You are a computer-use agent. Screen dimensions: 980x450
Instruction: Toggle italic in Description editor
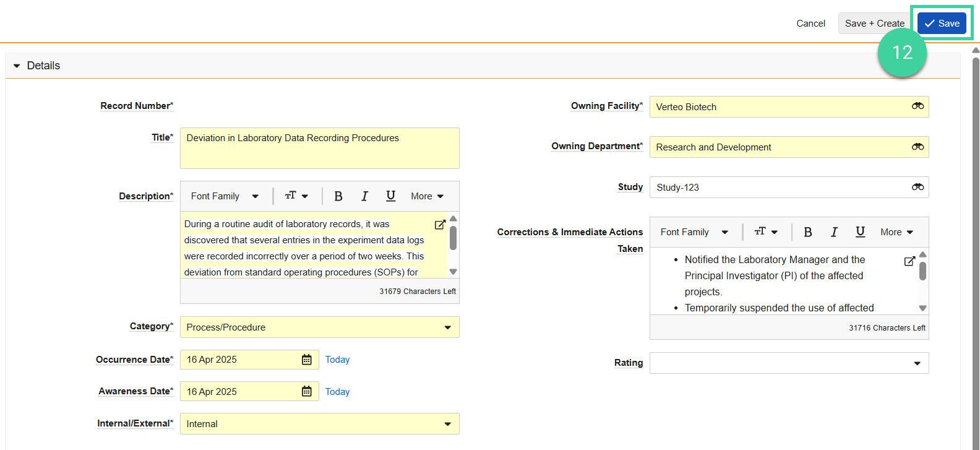pos(364,196)
